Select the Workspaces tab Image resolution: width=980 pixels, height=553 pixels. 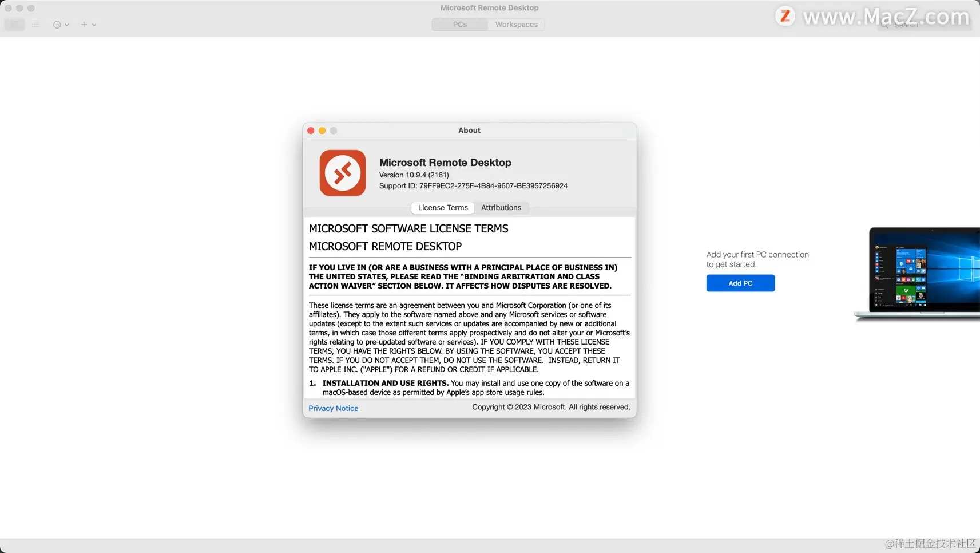pos(516,25)
